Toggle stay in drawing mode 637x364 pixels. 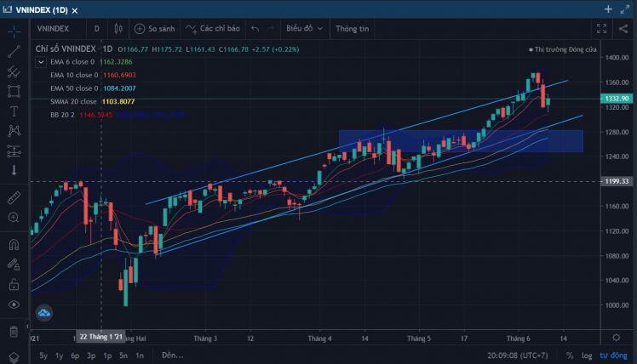click(14, 264)
